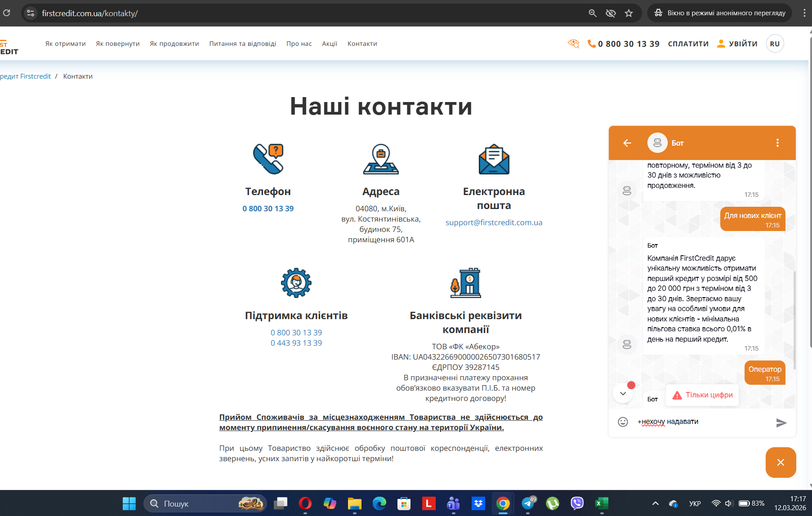Screen dimensions: 812x516
Task: Open Copilot from the taskbar
Action: tap(330, 503)
